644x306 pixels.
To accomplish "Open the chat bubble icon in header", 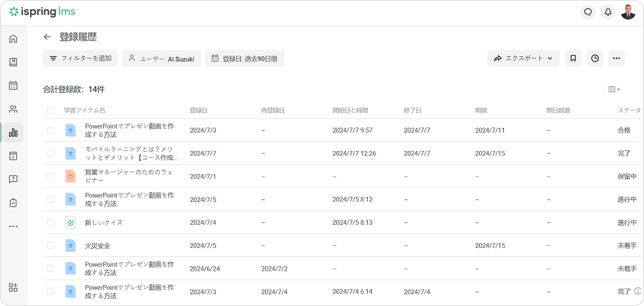I will tap(588, 12).
